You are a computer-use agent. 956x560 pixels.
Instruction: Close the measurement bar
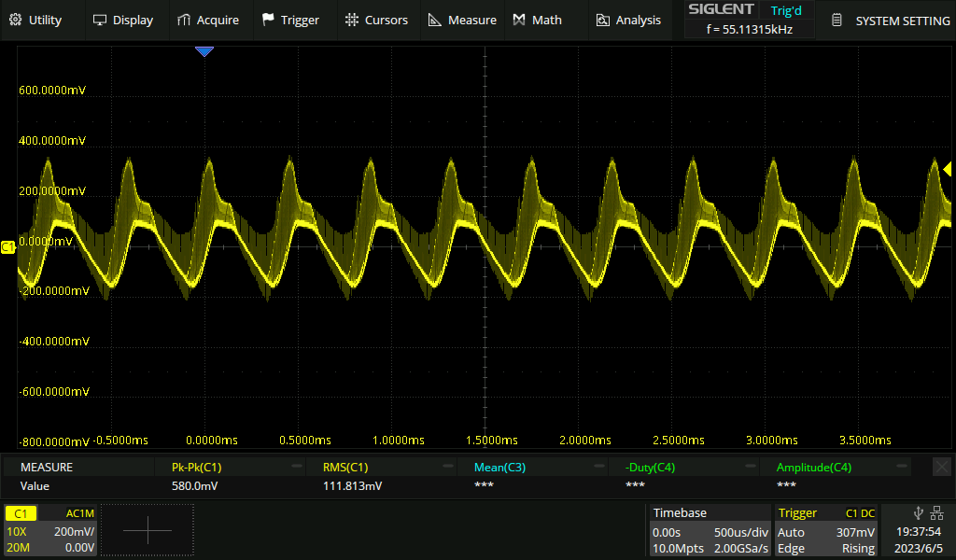[x=942, y=467]
